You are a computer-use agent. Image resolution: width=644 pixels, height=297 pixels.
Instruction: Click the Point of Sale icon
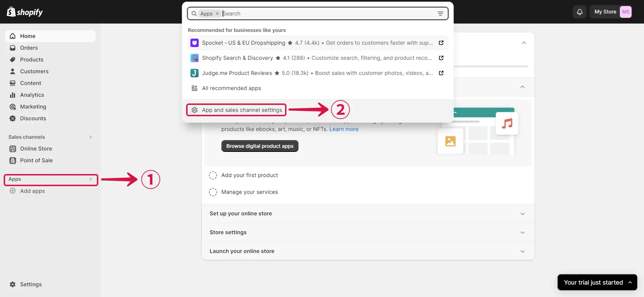[13, 161]
